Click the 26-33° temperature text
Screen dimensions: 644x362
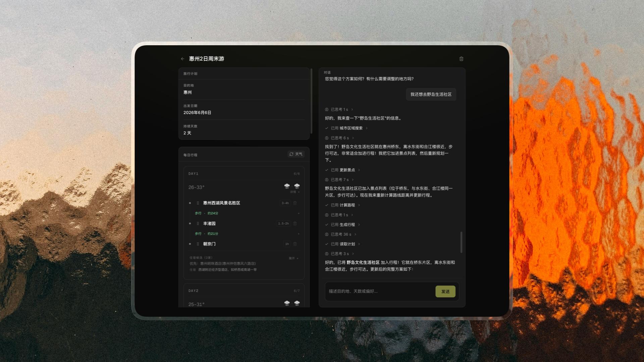[196, 187]
